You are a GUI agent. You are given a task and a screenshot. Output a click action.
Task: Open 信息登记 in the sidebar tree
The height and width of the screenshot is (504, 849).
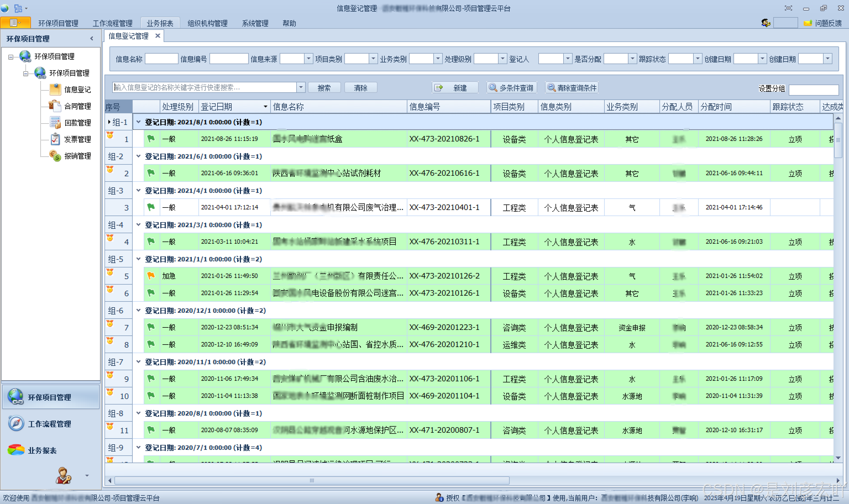tap(77, 90)
